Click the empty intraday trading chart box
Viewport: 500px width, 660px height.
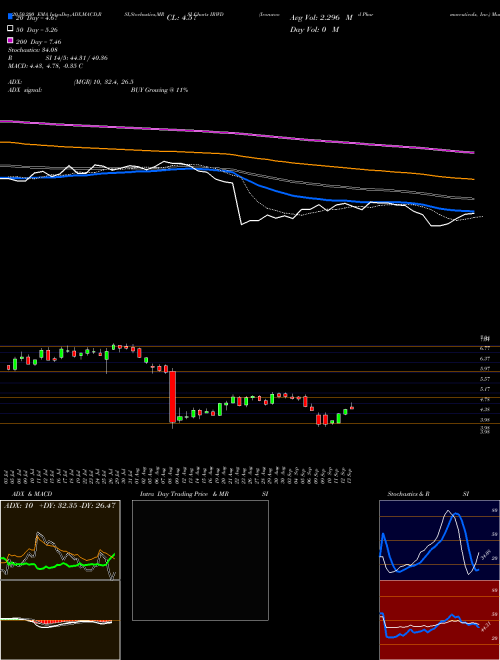coord(200,560)
